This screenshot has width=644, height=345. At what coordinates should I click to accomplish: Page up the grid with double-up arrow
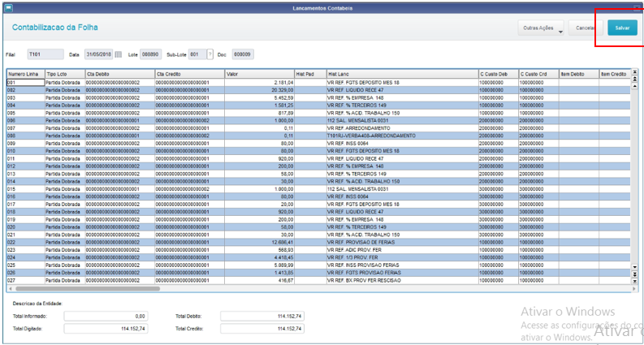click(634, 79)
